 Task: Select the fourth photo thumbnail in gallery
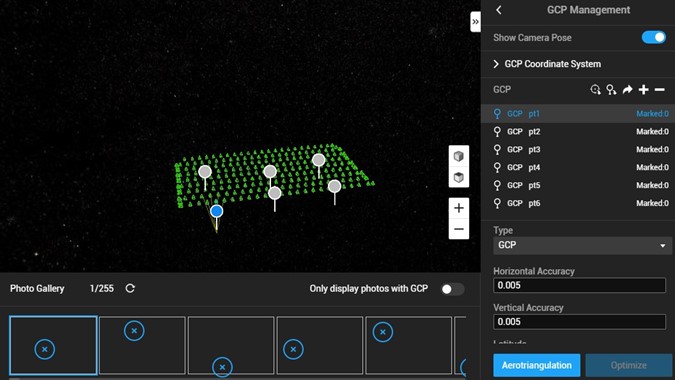320,345
